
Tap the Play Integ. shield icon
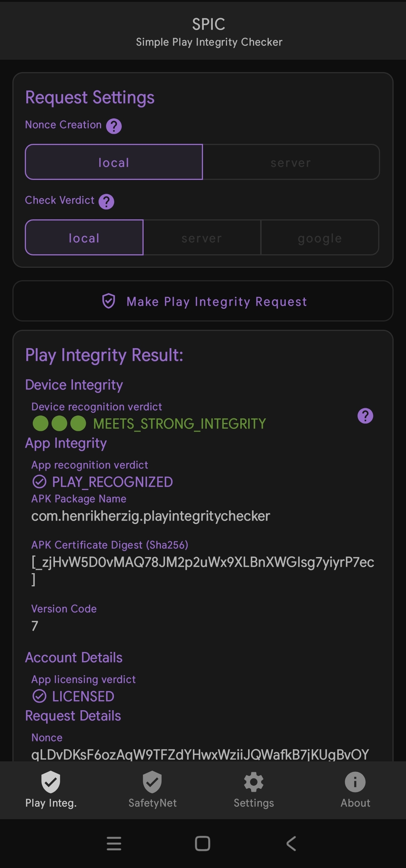click(x=51, y=782)
